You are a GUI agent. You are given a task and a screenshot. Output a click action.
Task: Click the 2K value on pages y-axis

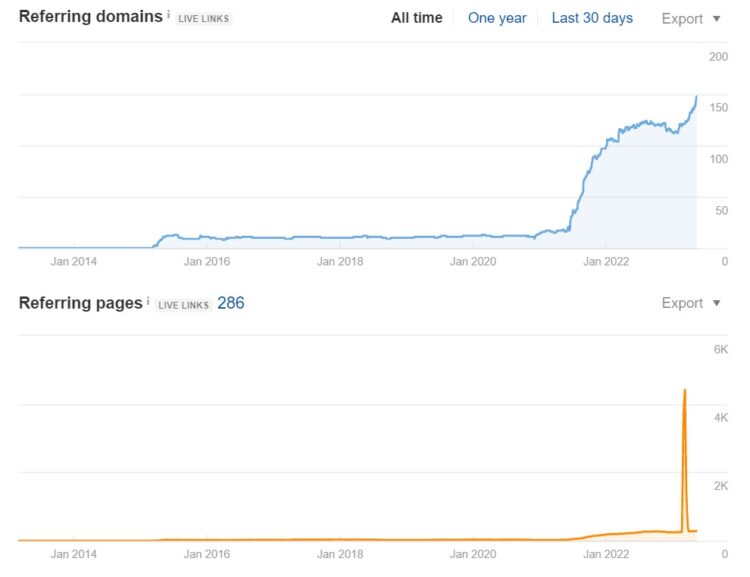[x=721, y=486]
